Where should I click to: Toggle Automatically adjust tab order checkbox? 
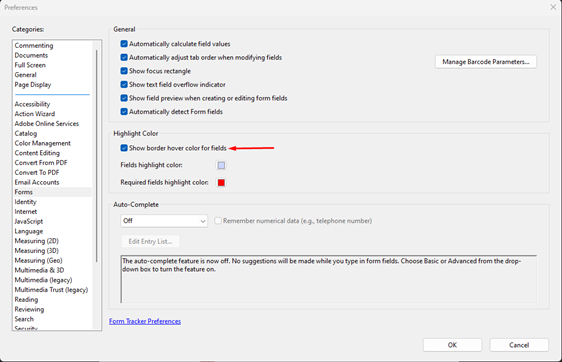coord(124,57)
